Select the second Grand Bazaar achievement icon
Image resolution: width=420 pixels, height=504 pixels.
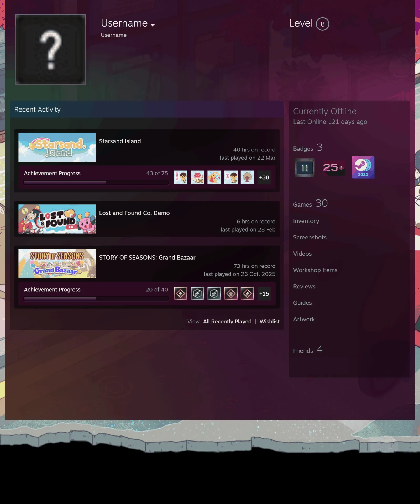coord(197,293)
